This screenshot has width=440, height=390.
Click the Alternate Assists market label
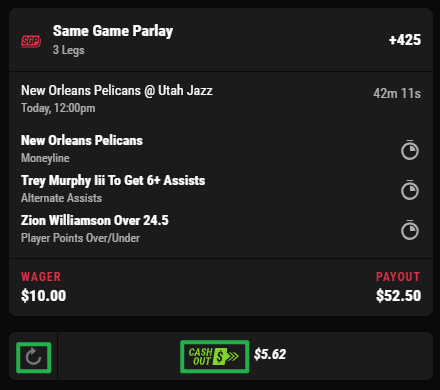point(61,198)
